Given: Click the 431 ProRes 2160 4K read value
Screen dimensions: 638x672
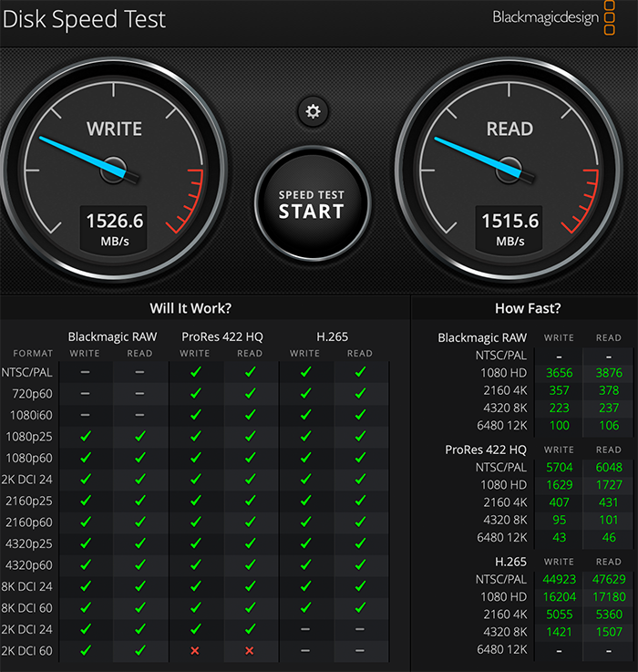Looking at the screenshot, I should tap(609, 502).
